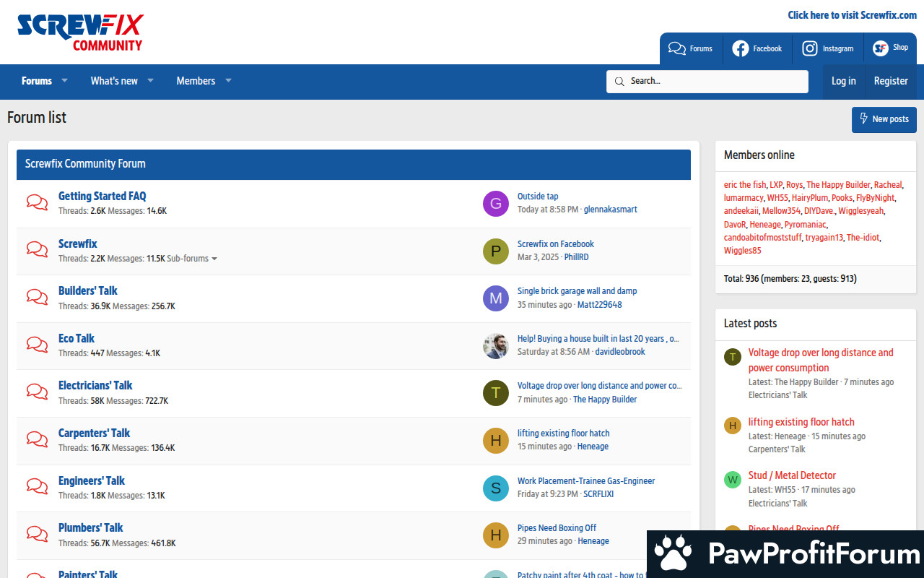Expand the Screwfix Sub-forums dropdown
Viewport: 924px width, 578px height.
click(192, 259)
